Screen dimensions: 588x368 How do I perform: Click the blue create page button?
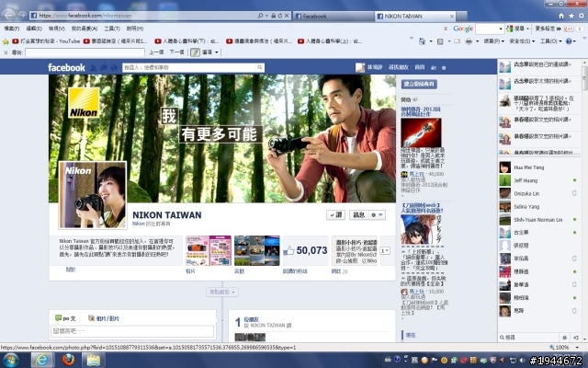[419, 84]
